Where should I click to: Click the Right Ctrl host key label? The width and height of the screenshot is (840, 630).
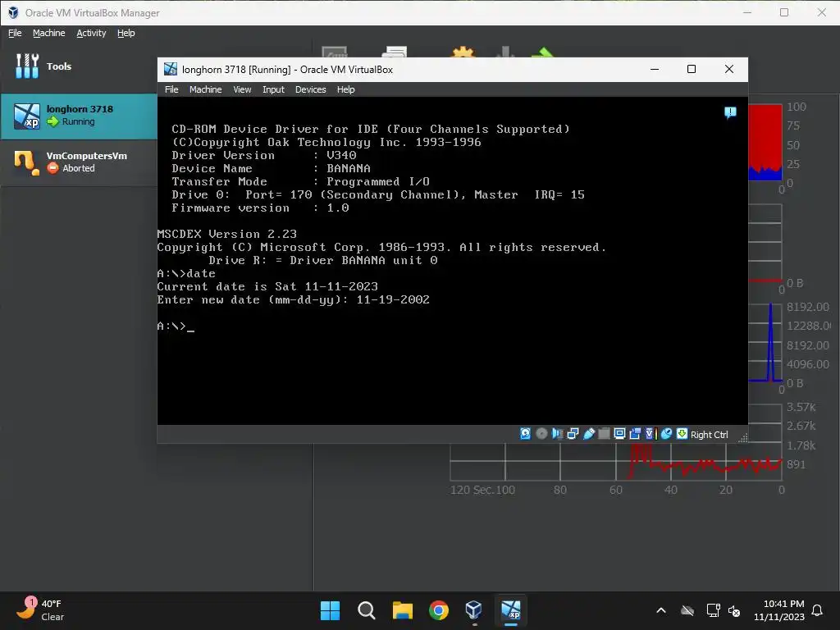(x=709, y=435)
